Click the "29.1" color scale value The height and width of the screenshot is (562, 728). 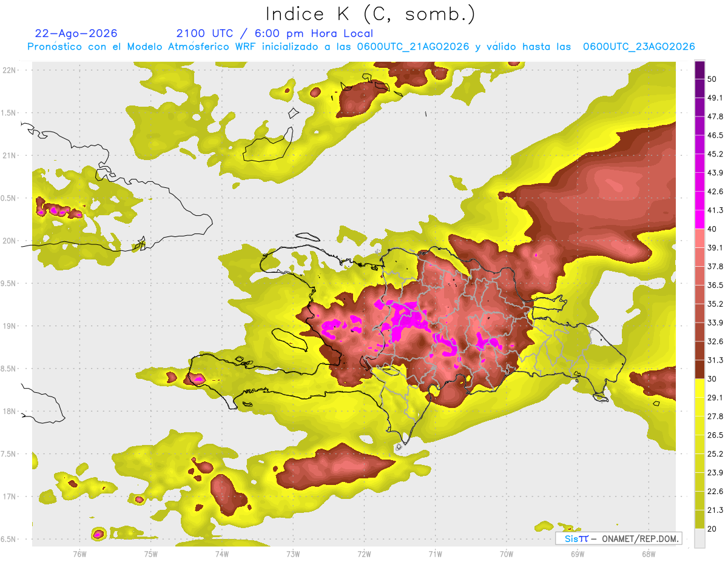click(x=715, y=397)
